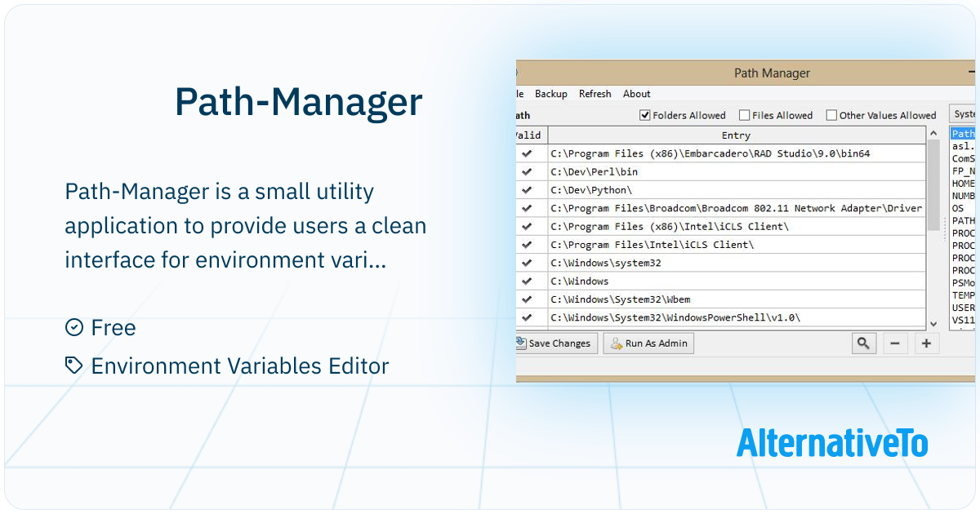
Task: Select highlighted Path variable in right list
Action: pos(963,134)
